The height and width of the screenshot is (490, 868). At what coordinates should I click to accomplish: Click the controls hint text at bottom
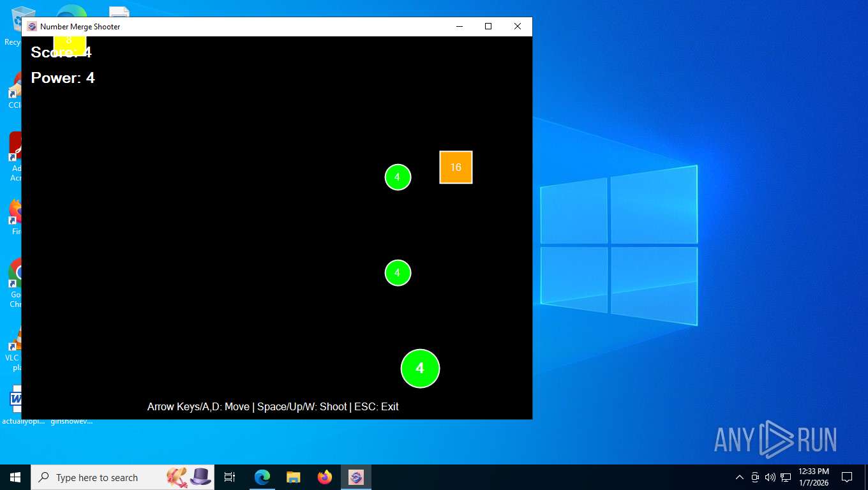tap(273, 406)
